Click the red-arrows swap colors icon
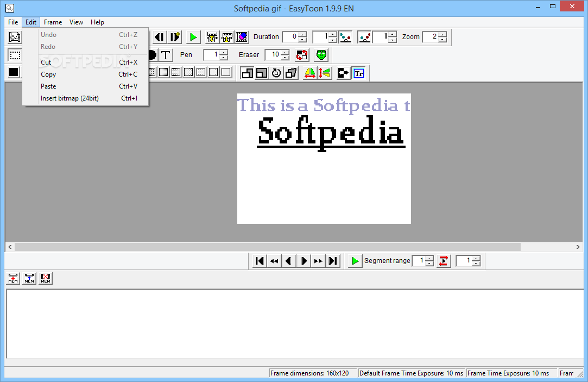The height and width of the screenshot is (382, 588). (x=302, y=55)
